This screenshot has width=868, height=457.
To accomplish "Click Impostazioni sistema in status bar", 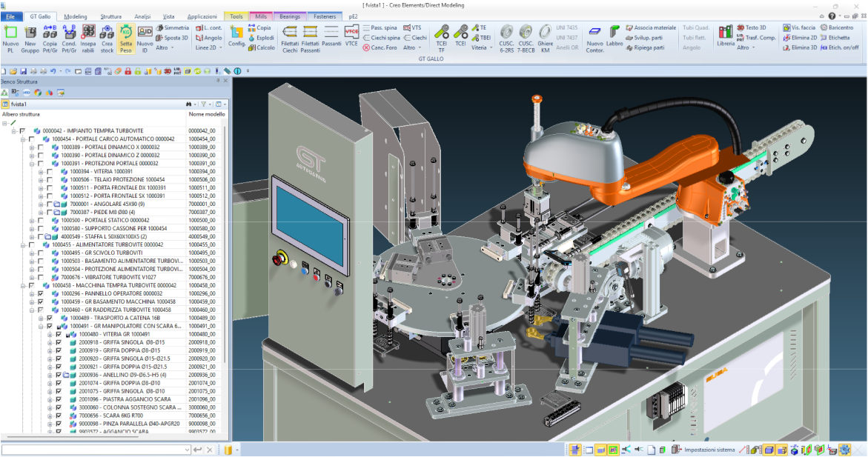I will [709, 450].
